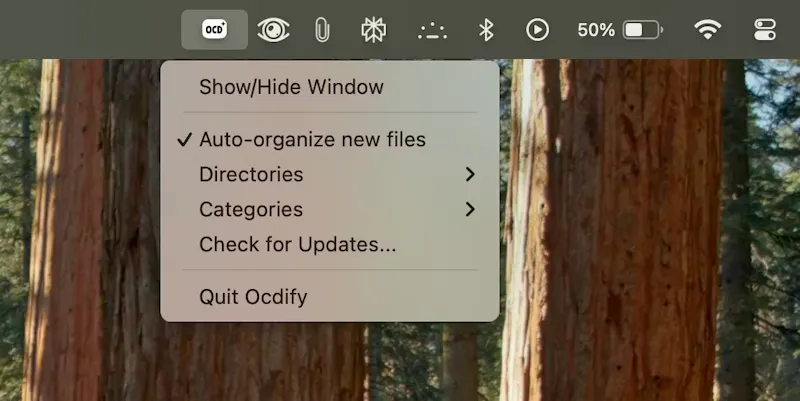Select Quit Ocdify

(x=330, y=297)
